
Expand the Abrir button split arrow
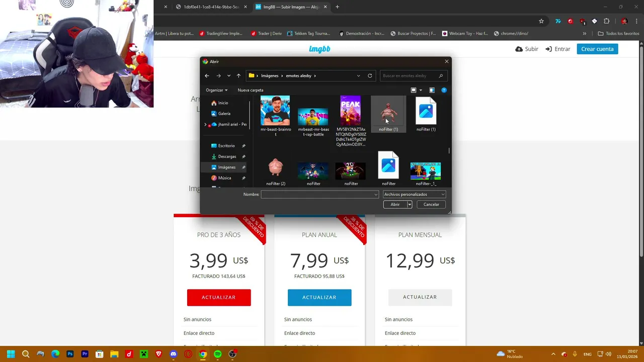(410, 205)
